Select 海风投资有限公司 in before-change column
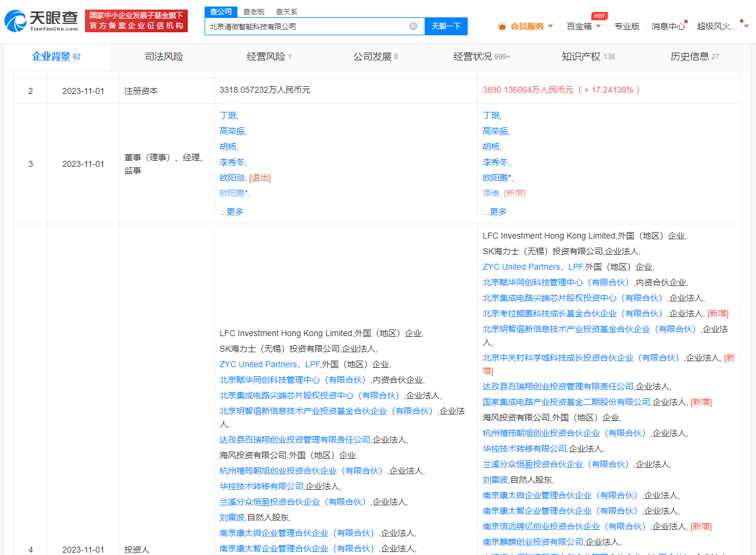This screenshot has width=756, height=555. (253, 455)
